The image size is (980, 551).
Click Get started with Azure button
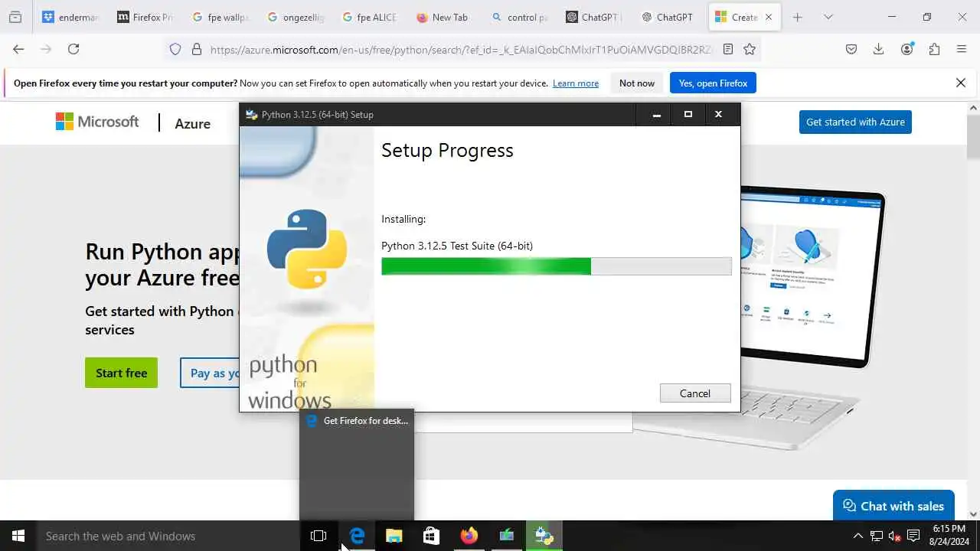point(855,122)
